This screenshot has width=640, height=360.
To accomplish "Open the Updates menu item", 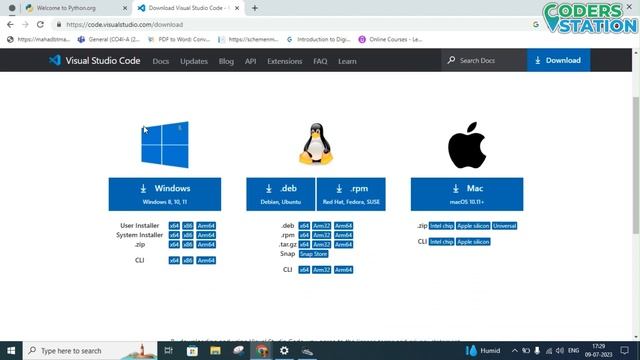I will coord(194,61).
